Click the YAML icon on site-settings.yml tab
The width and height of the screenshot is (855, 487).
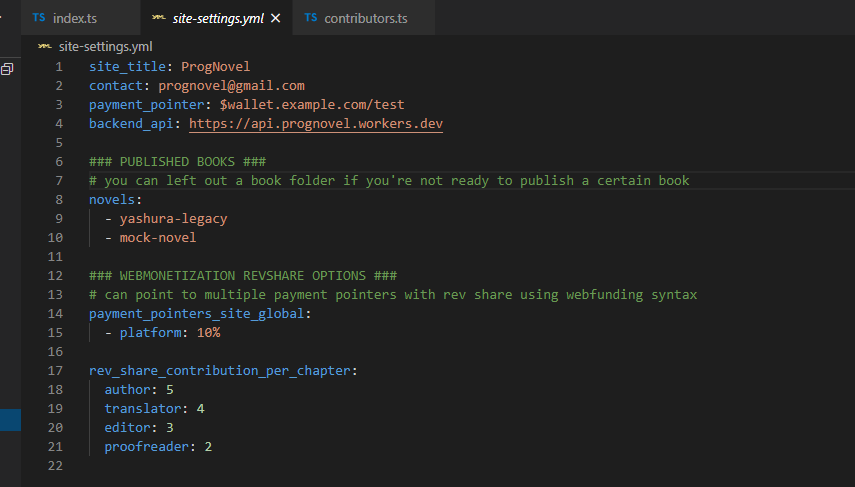point(159,18)
